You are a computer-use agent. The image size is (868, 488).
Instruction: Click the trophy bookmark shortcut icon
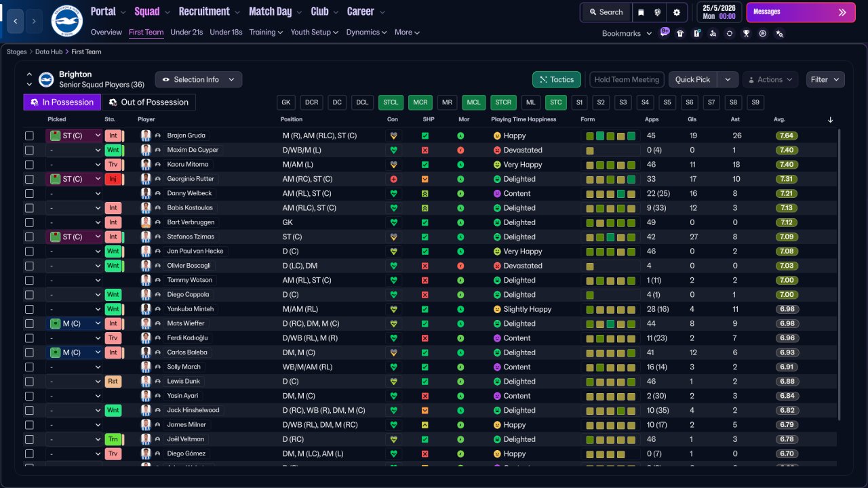pyautogui.click(x=746, y=33)
